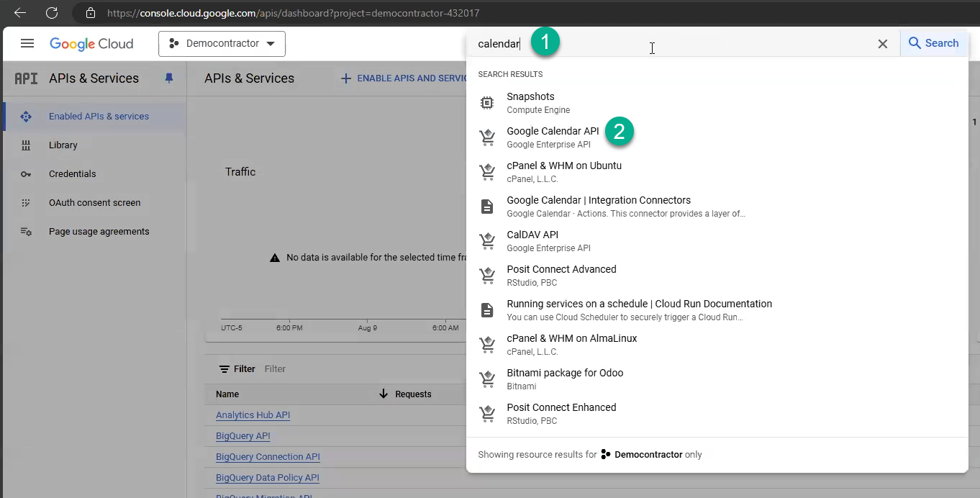Screen dimensions: 980x498
Task: Click the no data warning triangle icon
Action: tap(275, 258)
